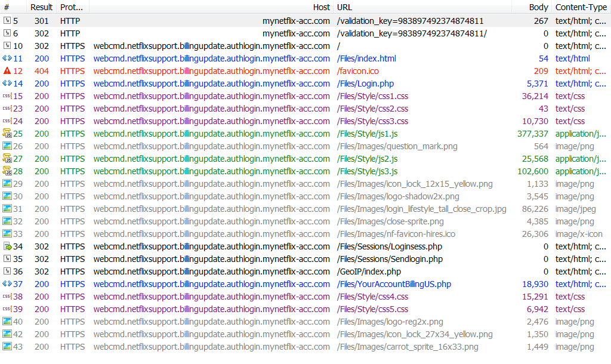Screen dimensions: 611x364
Task: Click the image/x-icon content type
Action: tap(579, 234)
